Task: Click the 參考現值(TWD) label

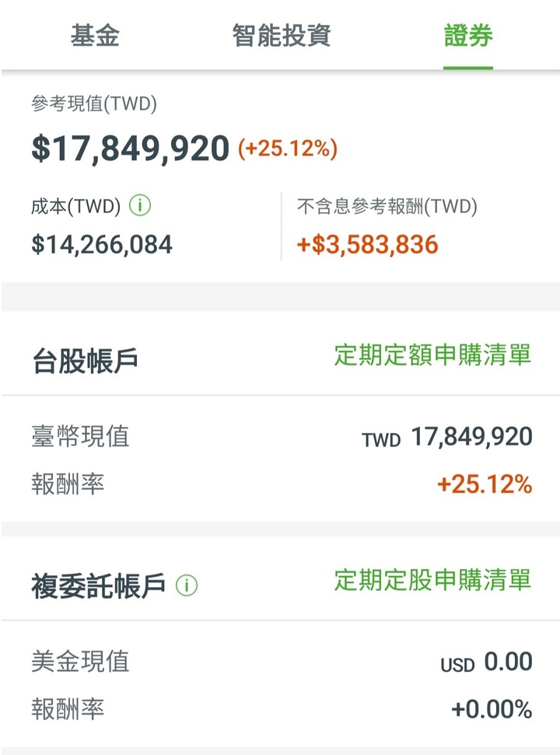Action: pyautogui.click(x=94, y=103)
